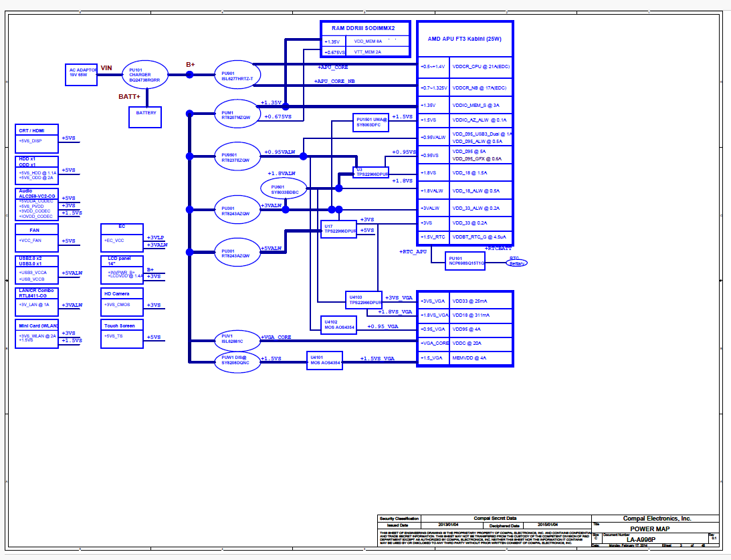Select the U3 TPS22966DPUR switch box
This screenshot has height=560, width=731.
371,172
